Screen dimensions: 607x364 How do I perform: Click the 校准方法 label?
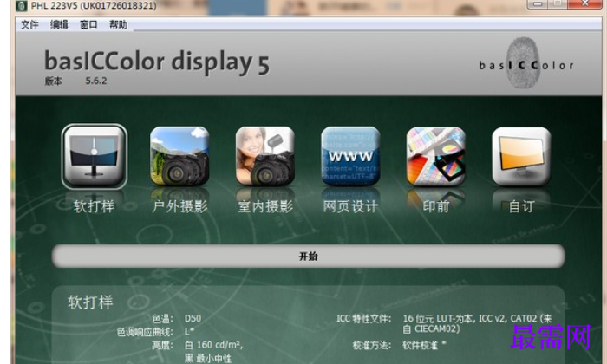coord(372,345)
